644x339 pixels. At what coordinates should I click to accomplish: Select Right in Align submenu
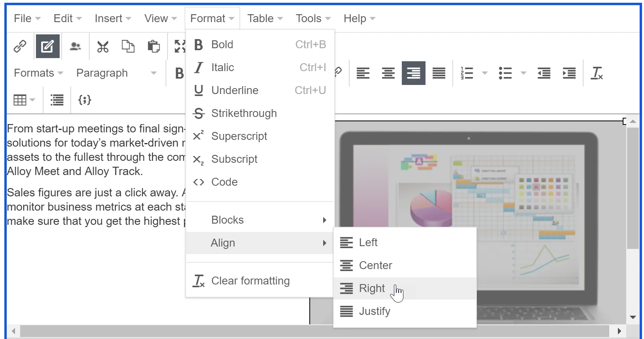click(405, 288)
